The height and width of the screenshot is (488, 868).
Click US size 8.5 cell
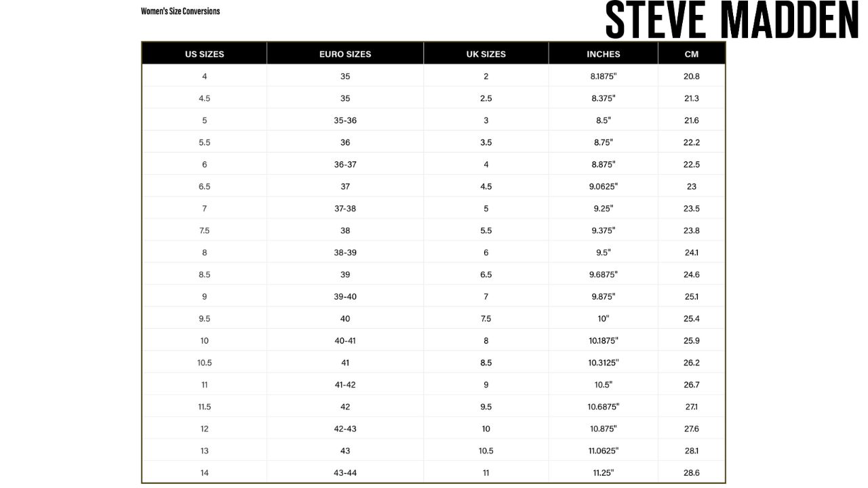tap(204, 274)
